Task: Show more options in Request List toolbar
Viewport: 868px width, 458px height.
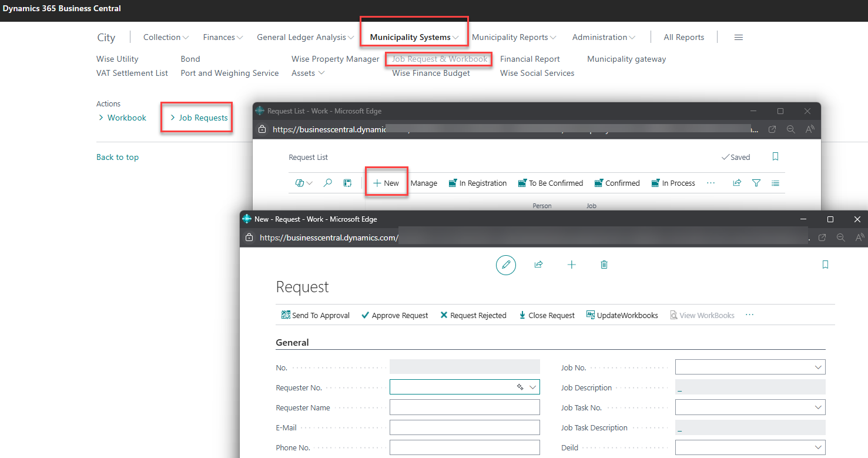Action: 711,183
